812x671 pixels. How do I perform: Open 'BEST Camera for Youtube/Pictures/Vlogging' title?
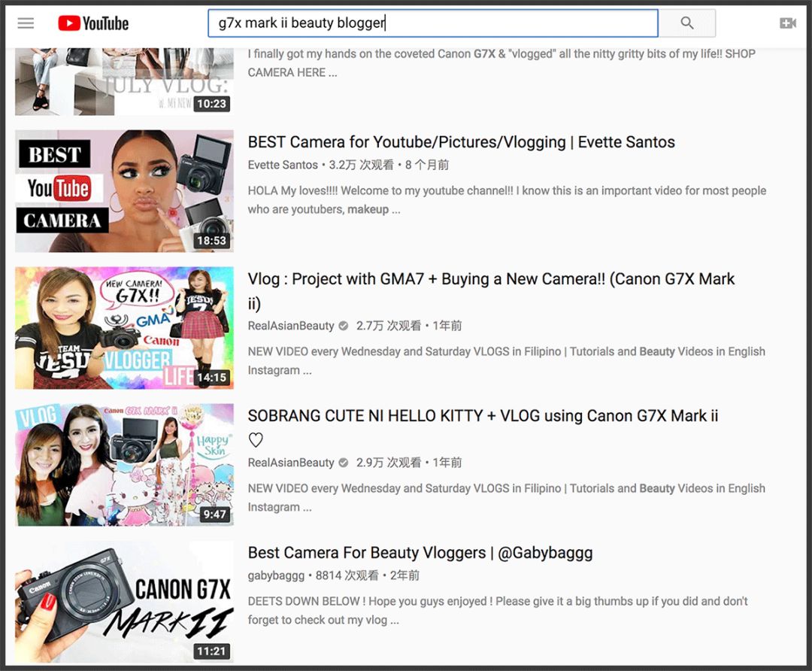point(462,142)
